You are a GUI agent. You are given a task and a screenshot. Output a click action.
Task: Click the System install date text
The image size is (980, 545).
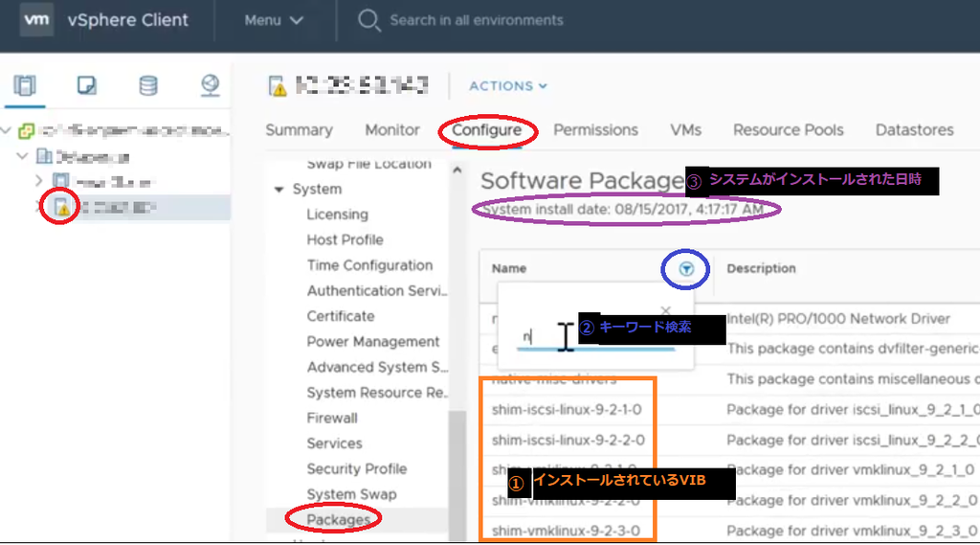click(x=623, y=209)
